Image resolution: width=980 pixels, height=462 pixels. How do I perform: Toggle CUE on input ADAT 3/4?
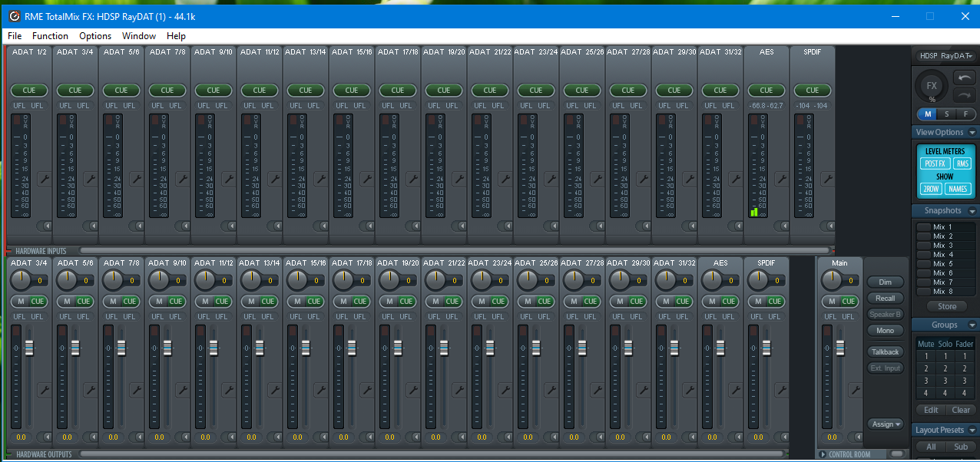coord(75,90)
